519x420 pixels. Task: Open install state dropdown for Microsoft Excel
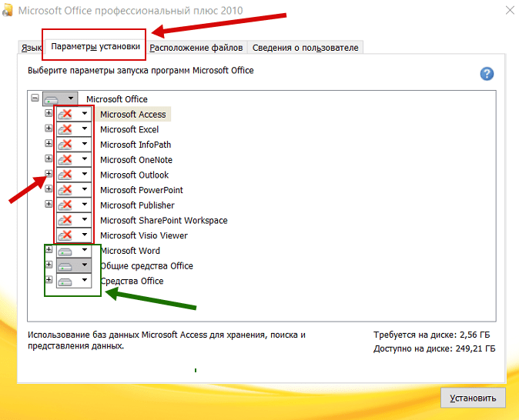[x=74, y=129]
